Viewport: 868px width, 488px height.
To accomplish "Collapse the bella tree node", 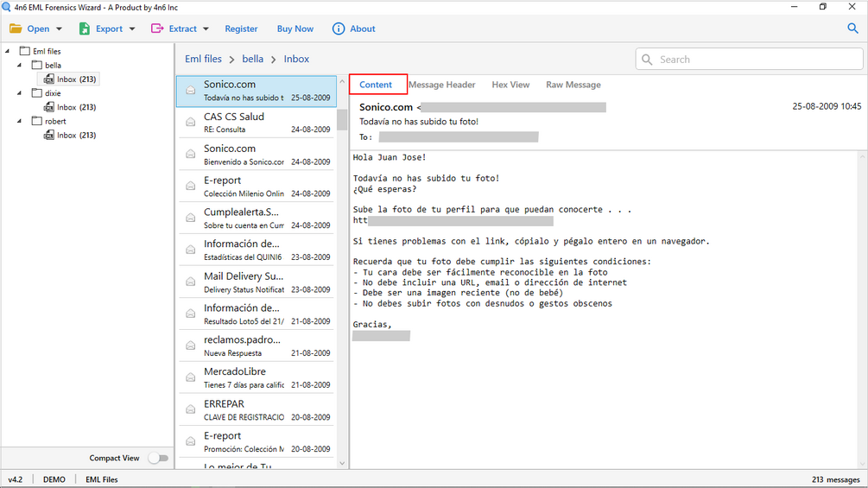I will pos(19,66).
